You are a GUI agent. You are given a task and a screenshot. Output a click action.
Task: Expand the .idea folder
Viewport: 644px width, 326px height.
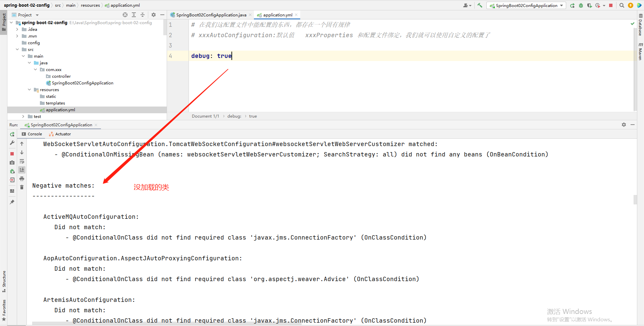click(17, 29)
